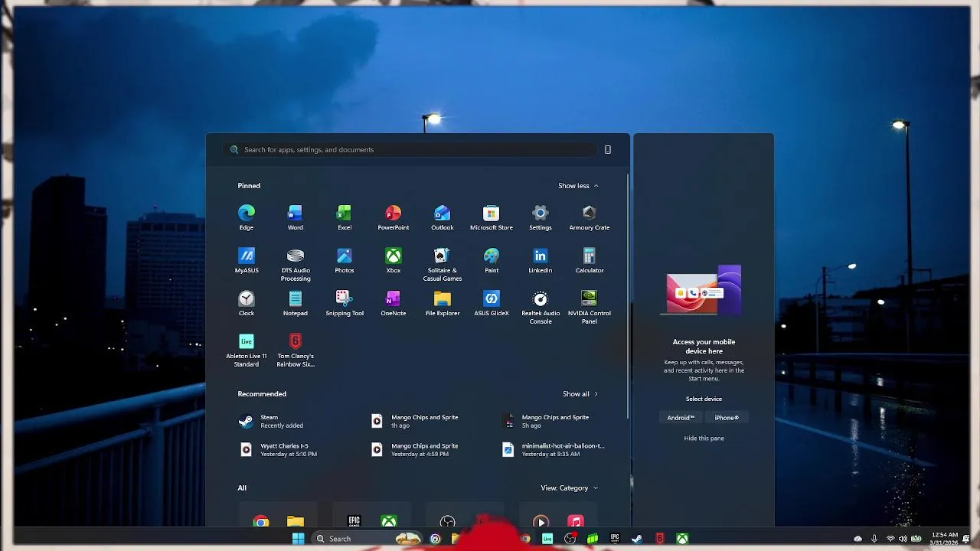This screenshot has height=551, width=980.
Task: Open Epic Games in the All section
Action: [x=354, y=521]
